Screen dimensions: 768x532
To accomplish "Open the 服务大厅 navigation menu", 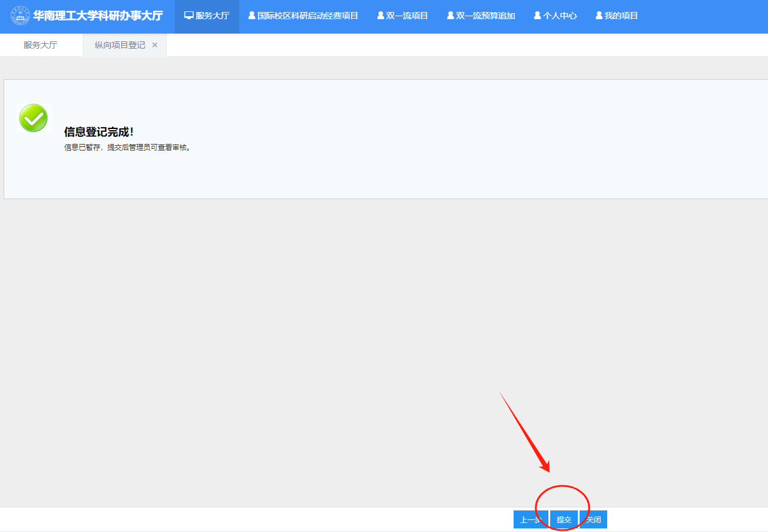I will (x=207, y=16).
